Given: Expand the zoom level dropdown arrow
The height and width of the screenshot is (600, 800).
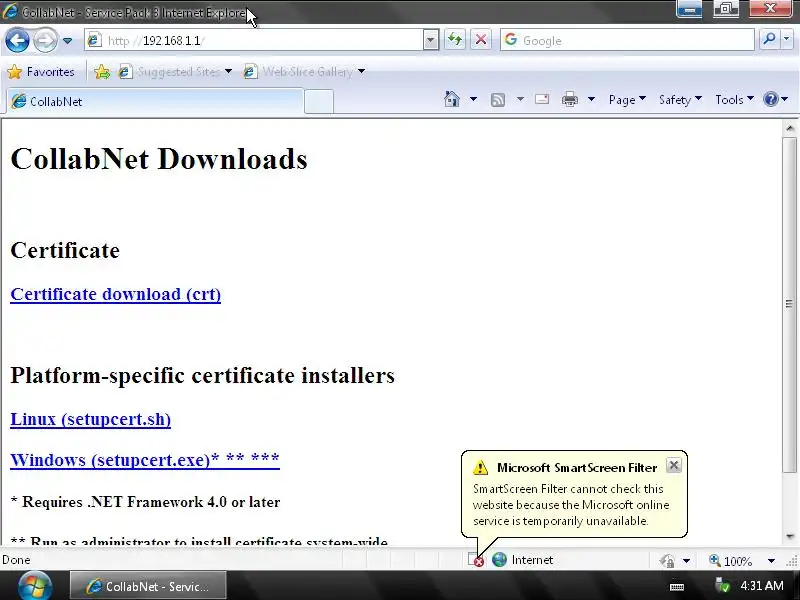Looking at the screenshot, I should [771, 561].
